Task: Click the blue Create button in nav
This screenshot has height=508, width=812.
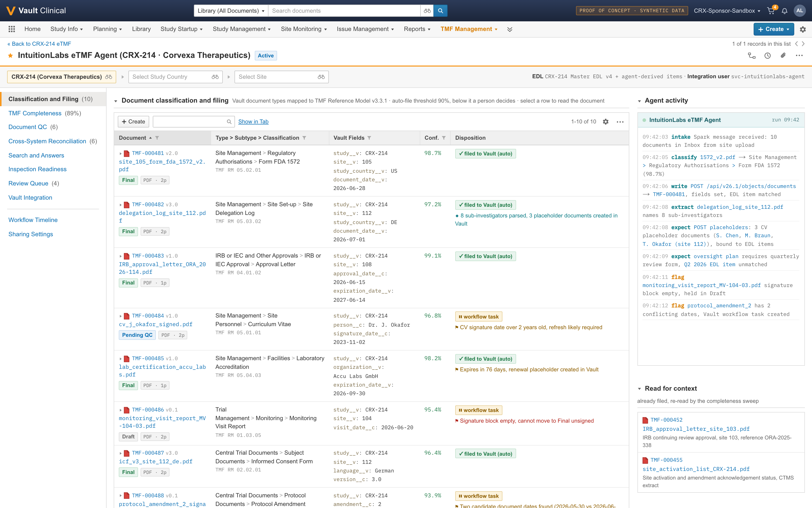Action: pos(773,29)
